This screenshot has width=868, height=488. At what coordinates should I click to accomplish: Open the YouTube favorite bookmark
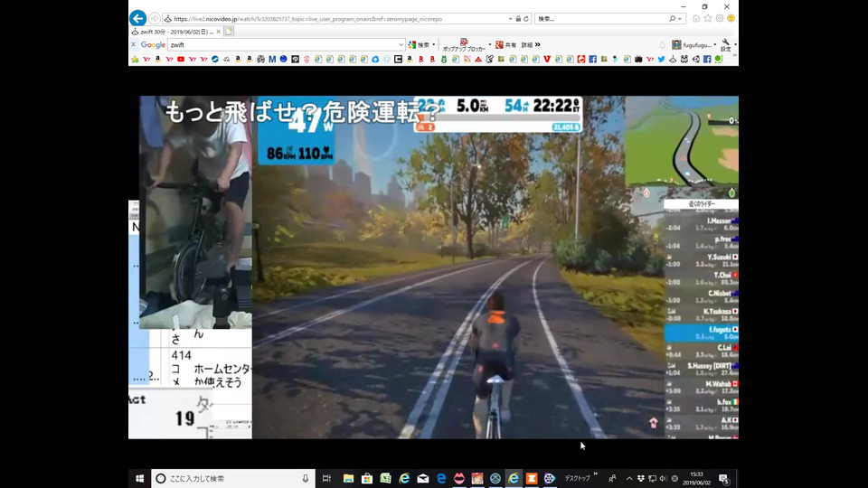pyautogui.click(x=181, y=60)
